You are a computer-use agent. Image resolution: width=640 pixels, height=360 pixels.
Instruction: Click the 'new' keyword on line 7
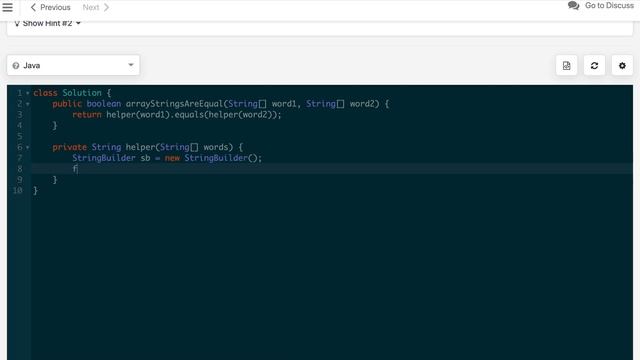point(172,158)
